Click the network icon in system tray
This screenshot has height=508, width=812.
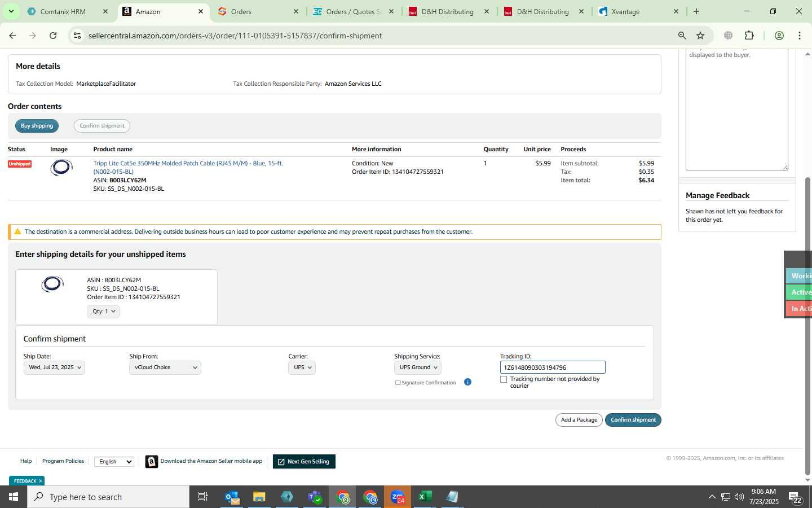[x=726, y=497]
